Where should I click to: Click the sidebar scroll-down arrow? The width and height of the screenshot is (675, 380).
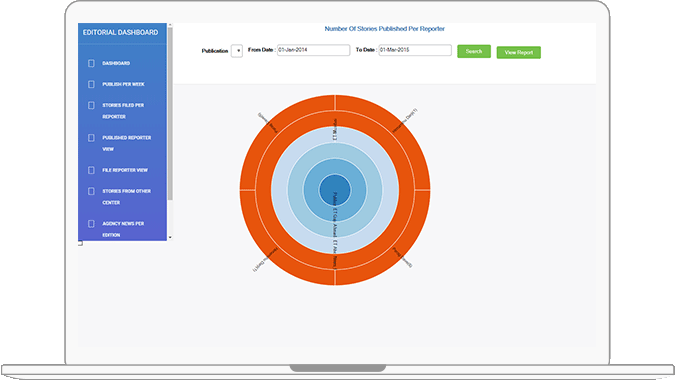170,237
